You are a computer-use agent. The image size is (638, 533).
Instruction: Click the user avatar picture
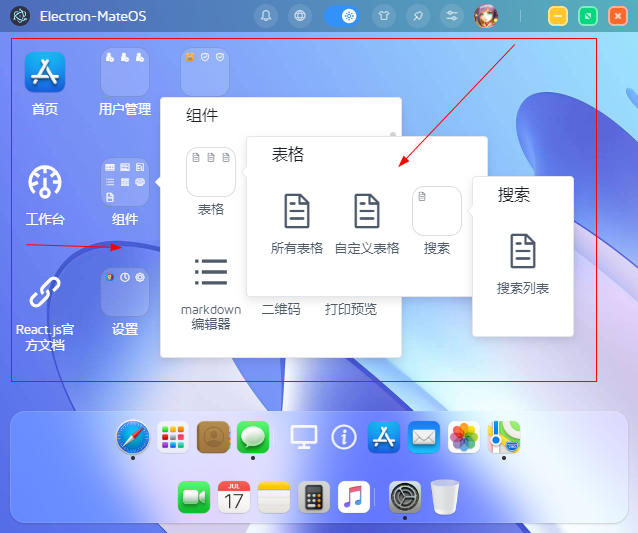pos(486,16)
